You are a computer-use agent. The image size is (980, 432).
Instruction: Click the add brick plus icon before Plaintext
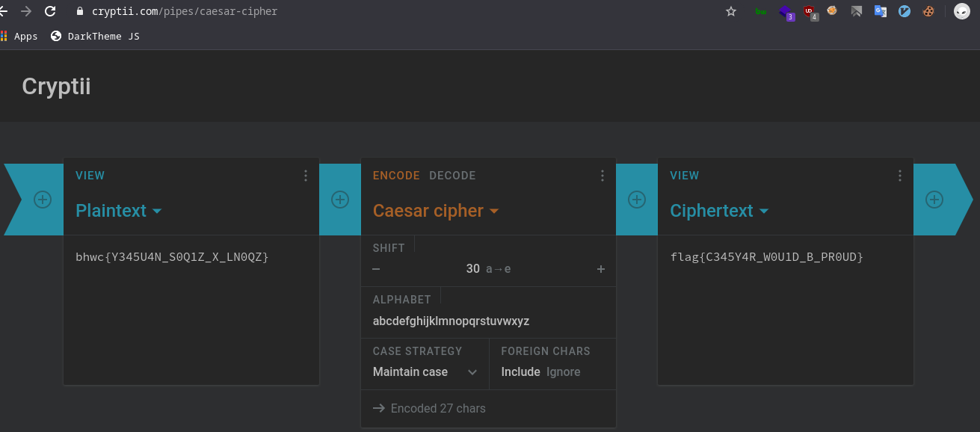[x=43, y=200]
